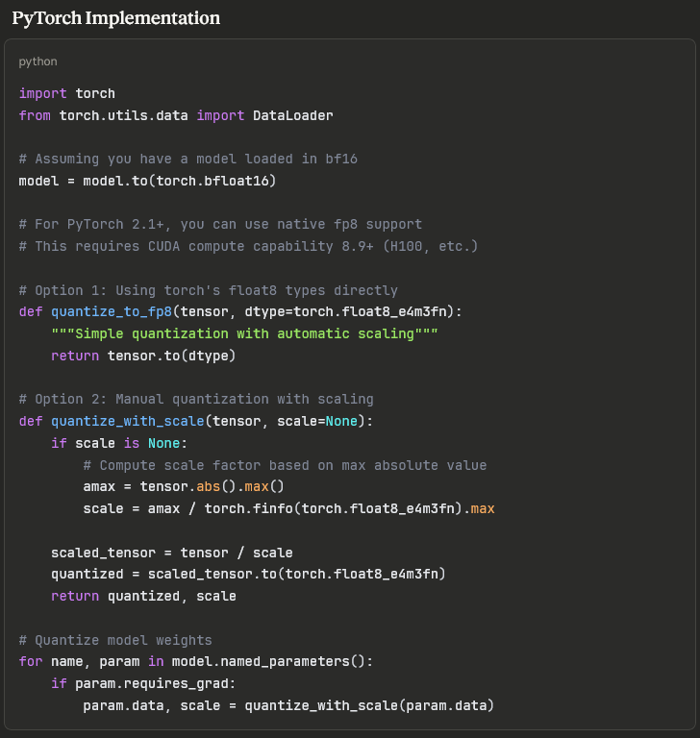This screenshot has height=738, width=700.
Task: Click comment 'Assuming you have a model loaded in bf16'
Action: pos(187,159)
